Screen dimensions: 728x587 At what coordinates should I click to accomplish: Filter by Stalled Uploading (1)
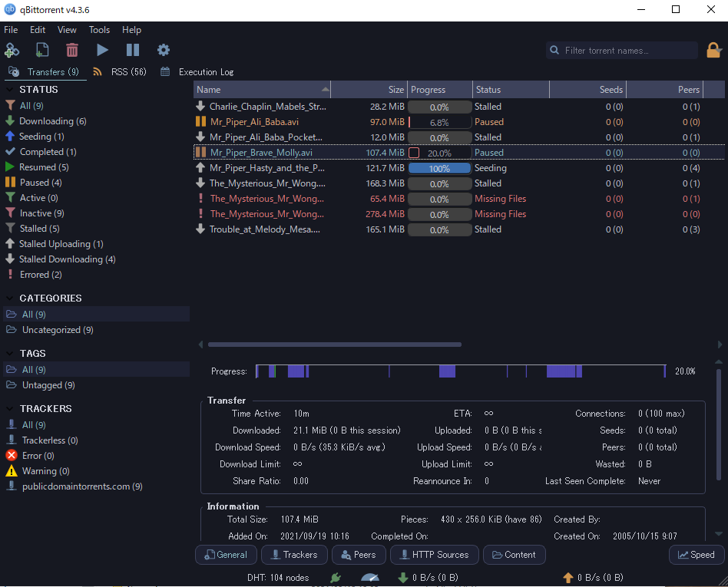click(x=55, y=243)
